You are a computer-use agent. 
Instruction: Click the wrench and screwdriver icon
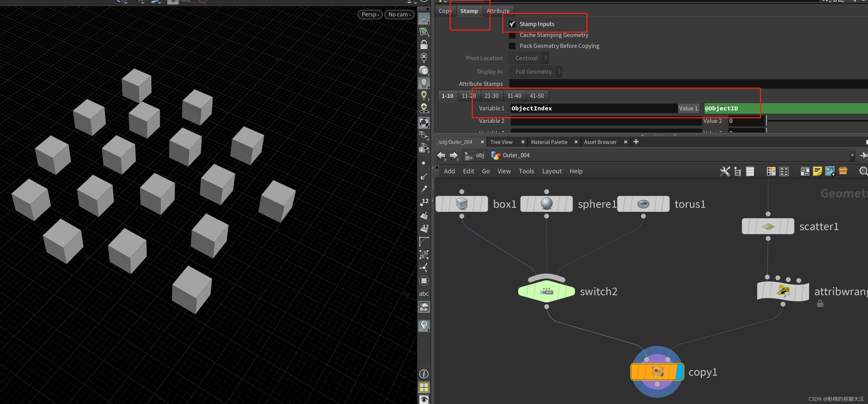725,171
